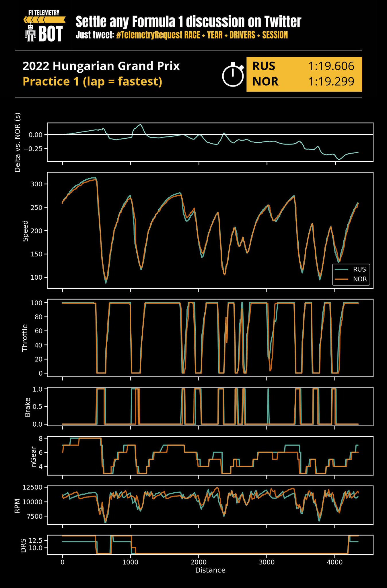The width and height of the screenshot is (387, 588).
Task: Select the NOR orange line in legend
Action: (x=342, y=279)
